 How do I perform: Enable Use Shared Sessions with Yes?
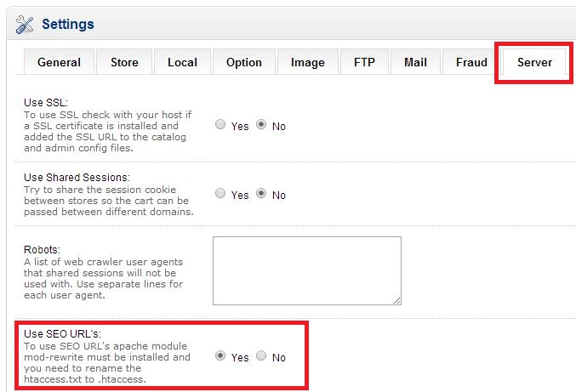click(220, 193)
